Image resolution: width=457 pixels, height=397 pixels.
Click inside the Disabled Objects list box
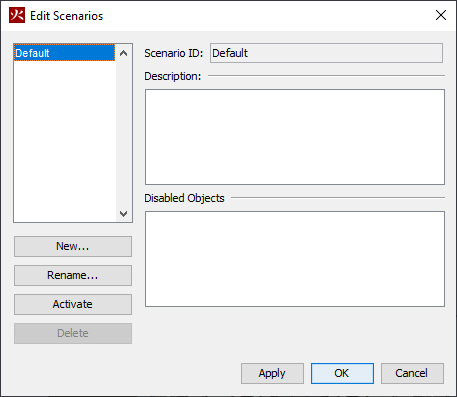point(295,259)
